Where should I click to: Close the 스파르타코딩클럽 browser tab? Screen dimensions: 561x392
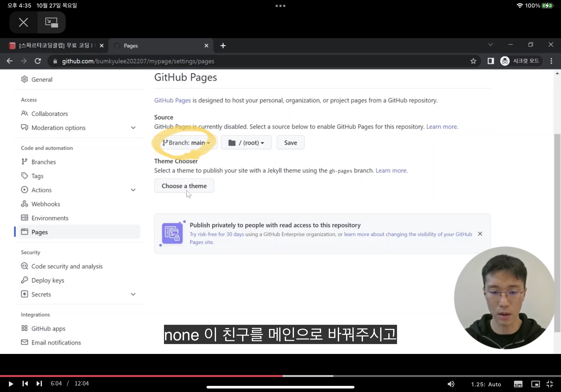point(102,46)
